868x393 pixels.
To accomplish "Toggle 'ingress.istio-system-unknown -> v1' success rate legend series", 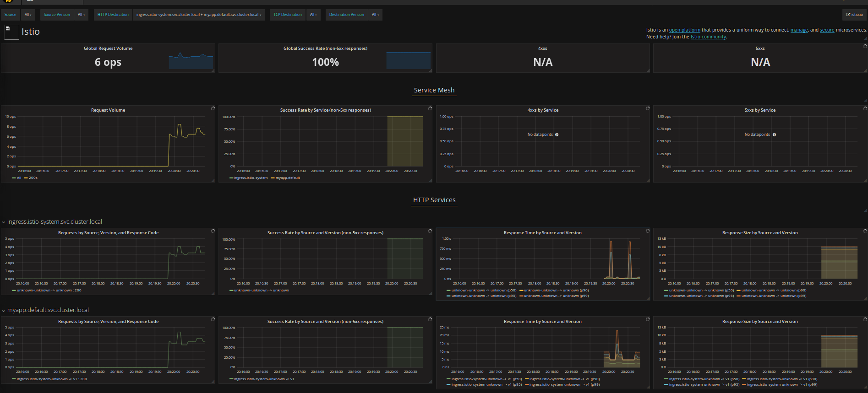I will 264,379.
